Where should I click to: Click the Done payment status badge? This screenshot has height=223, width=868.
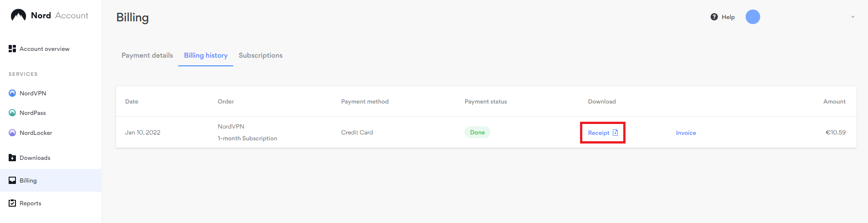tap(477, 132)
